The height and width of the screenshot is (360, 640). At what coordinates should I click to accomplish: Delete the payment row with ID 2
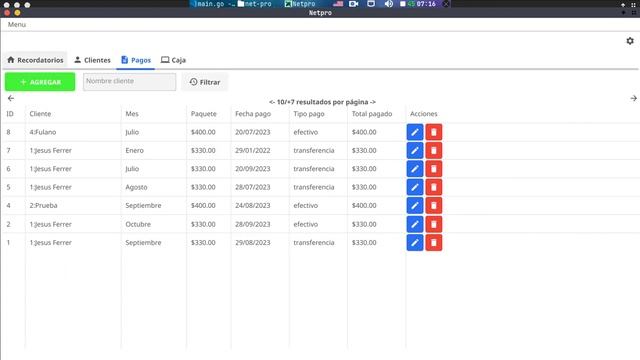(433, 224)
